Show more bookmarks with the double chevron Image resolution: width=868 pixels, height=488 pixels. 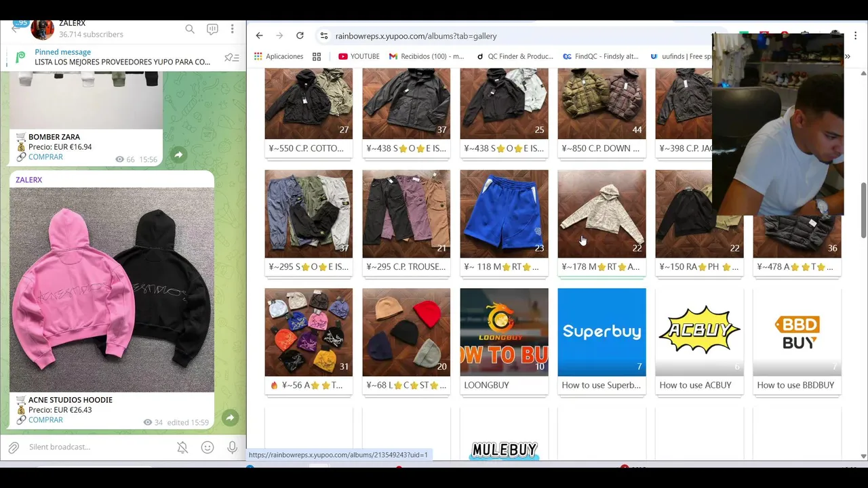pos(847,56)
